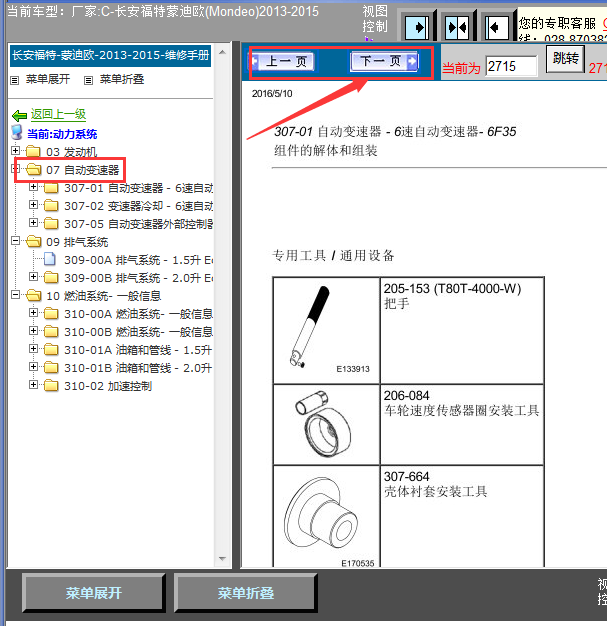
Task: Click the folder icon of 307-05 外部控制
Action: point(51,223)
